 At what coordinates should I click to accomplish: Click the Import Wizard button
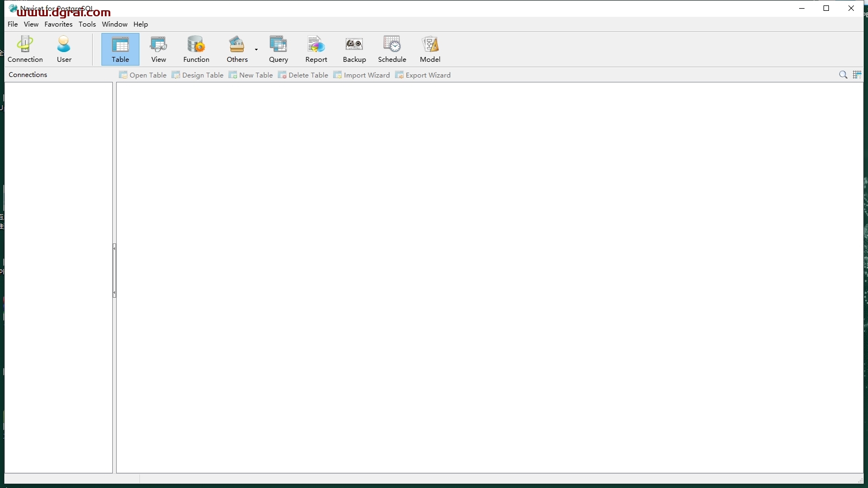coord(361,75)
